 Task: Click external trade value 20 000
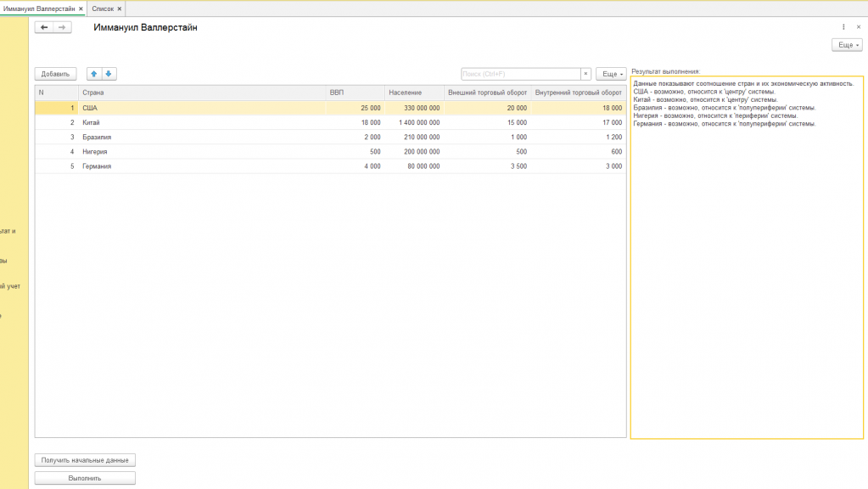tap(487, 108)
